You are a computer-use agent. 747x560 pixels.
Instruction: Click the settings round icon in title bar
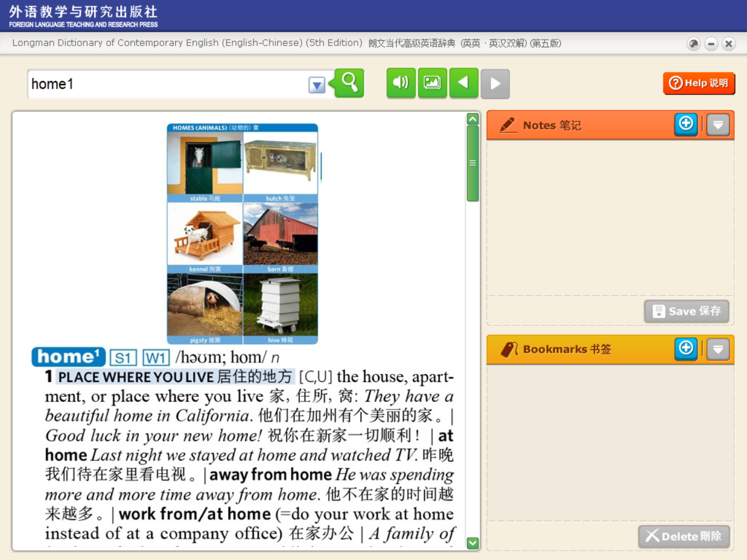click(693, 44)
